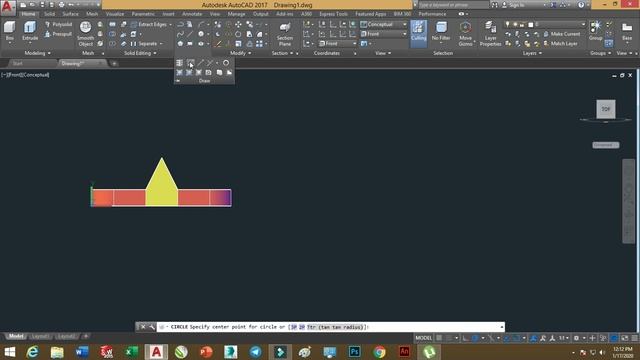Screen dimensions: 640x360
Task: Open the AutoCAD application menu button
Action: click(x=7, y=7)
